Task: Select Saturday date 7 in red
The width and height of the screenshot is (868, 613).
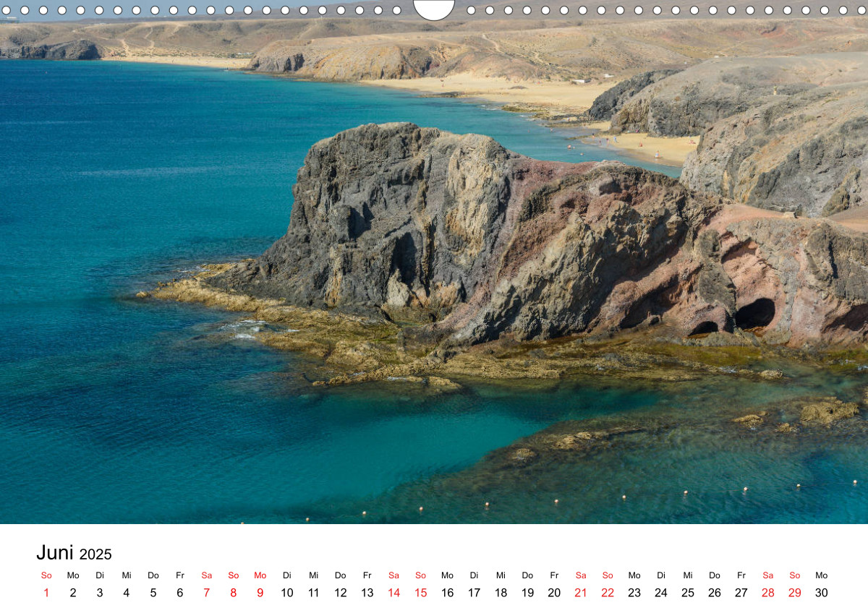Action: (x=207, y=593)
